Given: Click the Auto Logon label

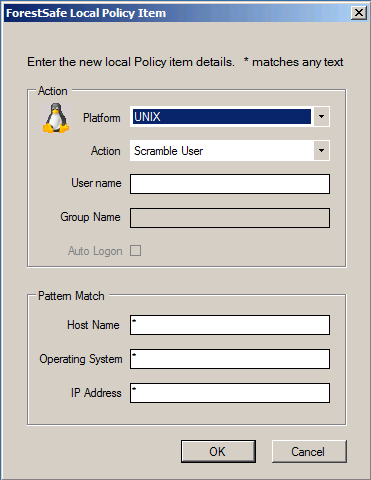Looking at the screenshot, I should pyautogui.click(x=95, y=251).
